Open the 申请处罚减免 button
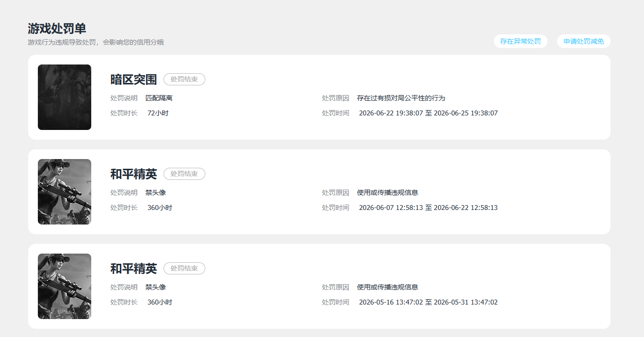Screen dimensions: 644x337 (583, 41)
